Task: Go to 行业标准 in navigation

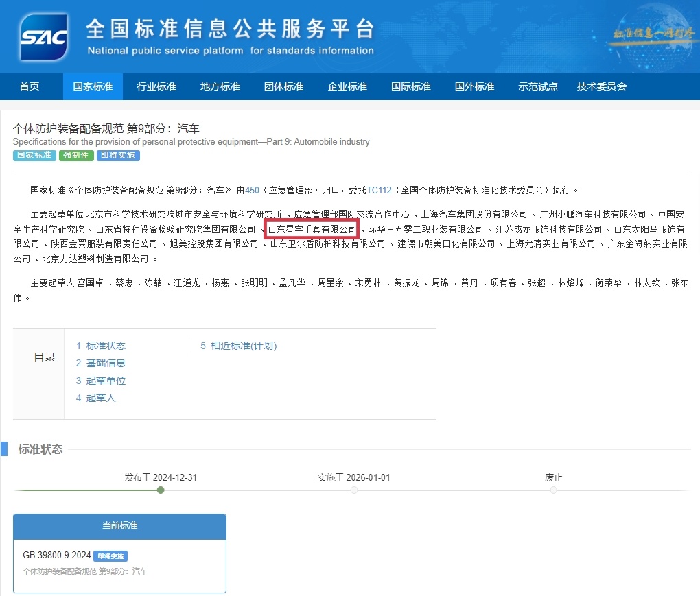Action: pyautogui.click(x=156, y=86)
